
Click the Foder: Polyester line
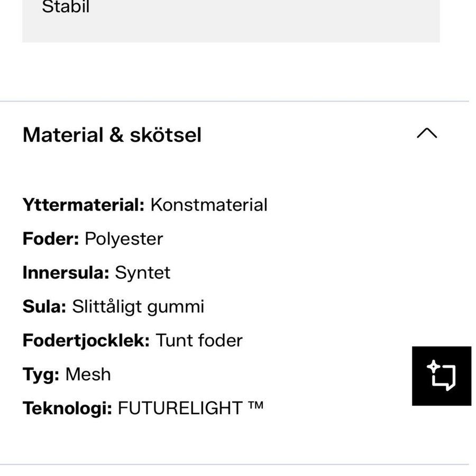click(93, 239)
